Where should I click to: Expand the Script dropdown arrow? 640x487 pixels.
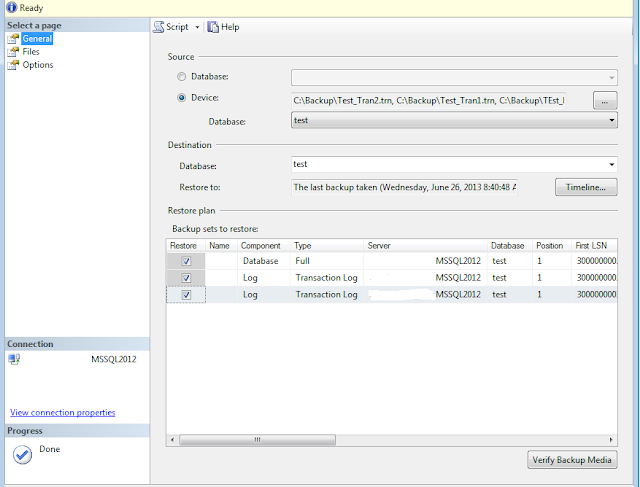[197, 27]
